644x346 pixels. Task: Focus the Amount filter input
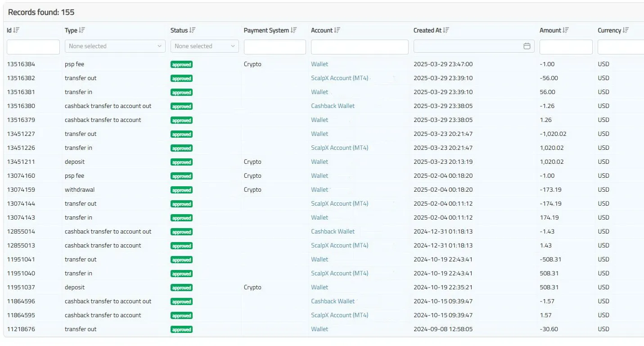(566, 47)
